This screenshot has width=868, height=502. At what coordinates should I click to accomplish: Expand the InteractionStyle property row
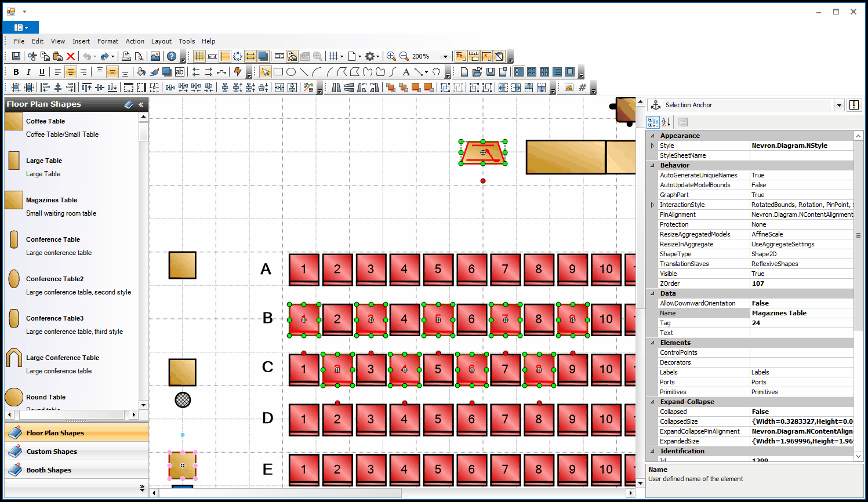coord(652,205)
